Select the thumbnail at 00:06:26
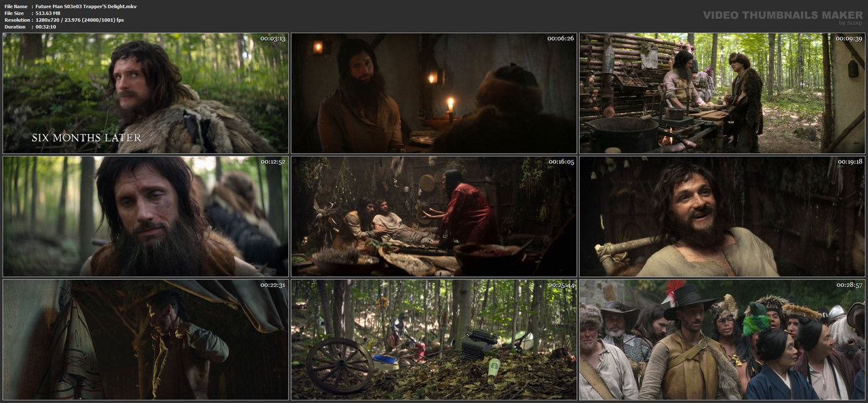868x403 pixels. pos(434,93)
